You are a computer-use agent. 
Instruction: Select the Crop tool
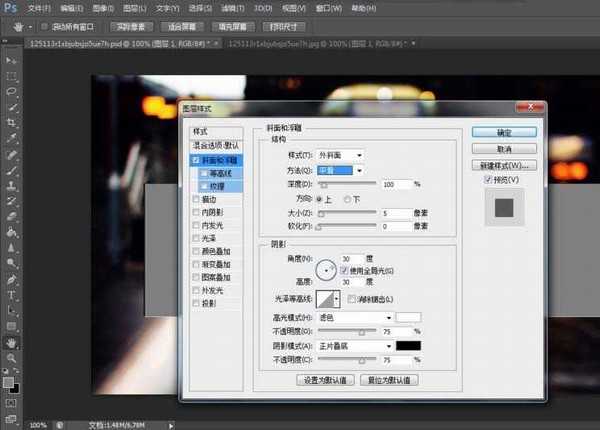pos(12,122)
